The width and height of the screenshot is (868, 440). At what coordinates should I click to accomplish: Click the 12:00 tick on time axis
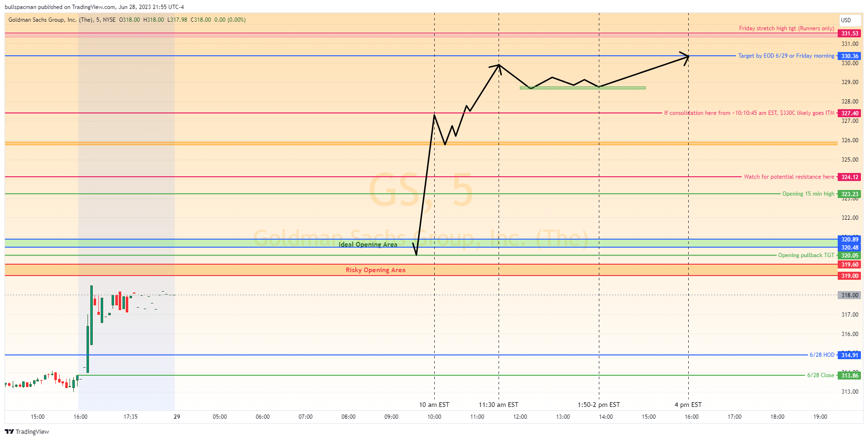pos(520,417)
